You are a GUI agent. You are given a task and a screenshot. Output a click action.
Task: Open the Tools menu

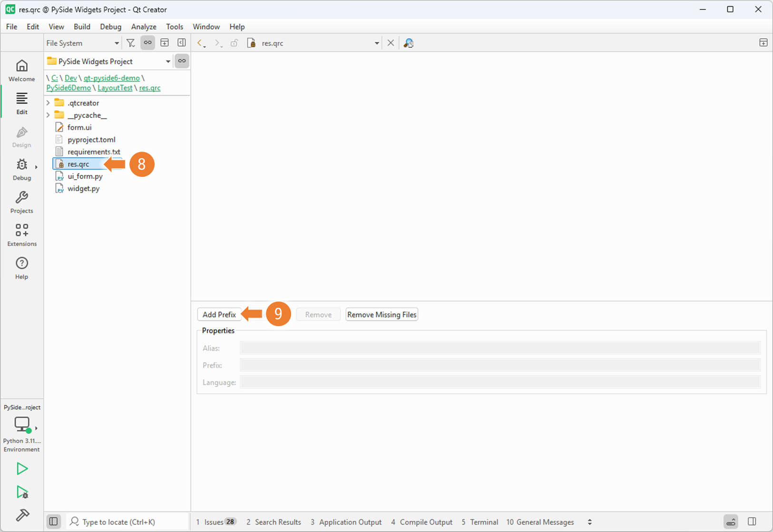175,27
